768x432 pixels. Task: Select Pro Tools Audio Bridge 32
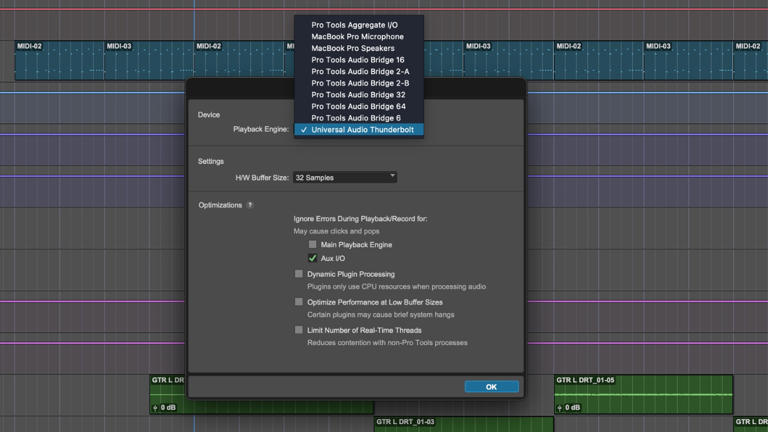[x=357, y=95]
